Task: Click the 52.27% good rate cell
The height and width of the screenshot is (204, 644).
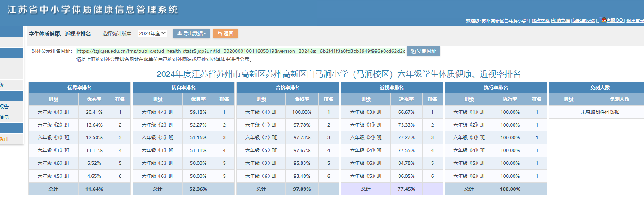Action: click(198, 125)
